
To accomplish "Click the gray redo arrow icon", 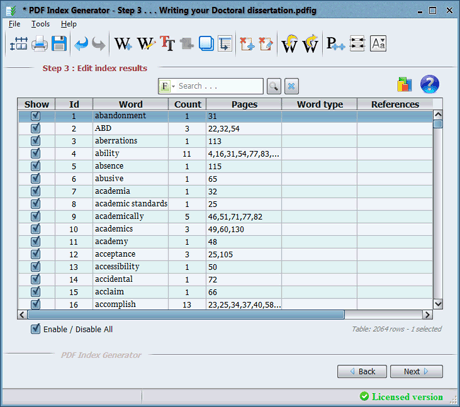I will pos(99,44).
